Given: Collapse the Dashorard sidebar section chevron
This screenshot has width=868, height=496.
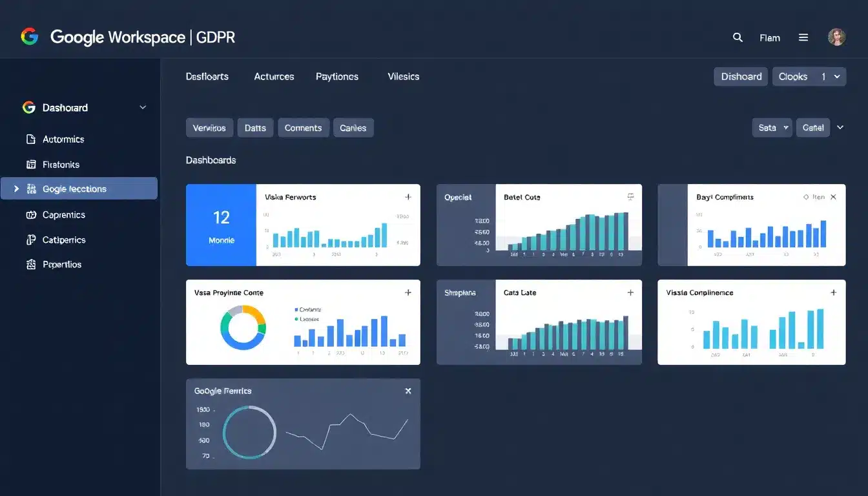Looking at the screenshot, I should (142, 107).
